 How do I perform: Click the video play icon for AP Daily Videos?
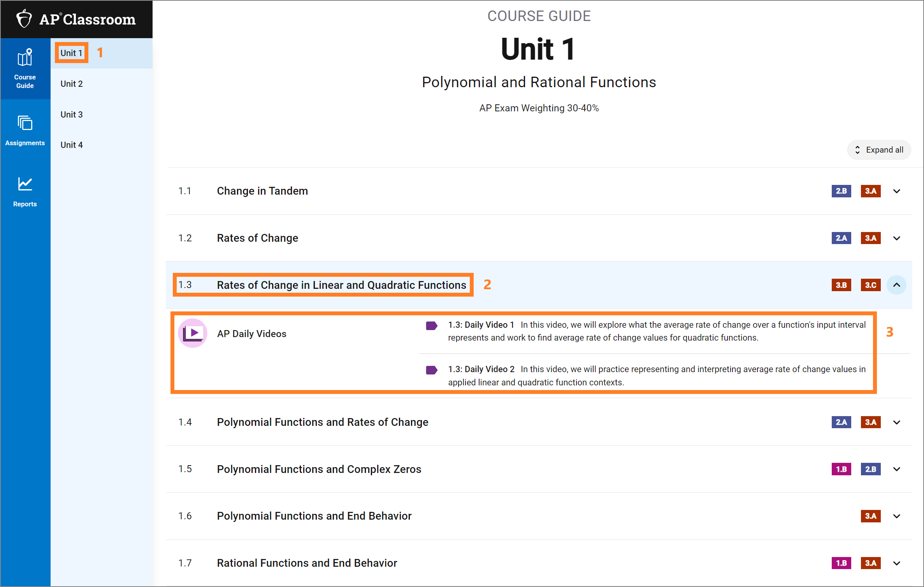[x=195, y=332]
